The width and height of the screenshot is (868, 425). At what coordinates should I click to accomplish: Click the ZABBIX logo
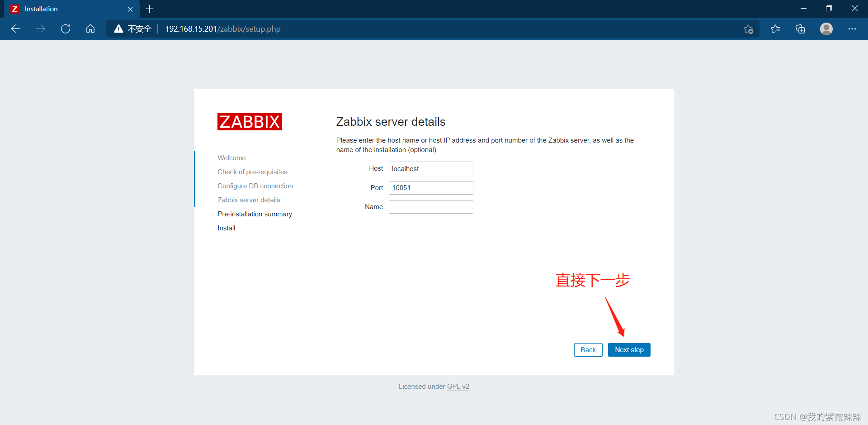point(250,122)
